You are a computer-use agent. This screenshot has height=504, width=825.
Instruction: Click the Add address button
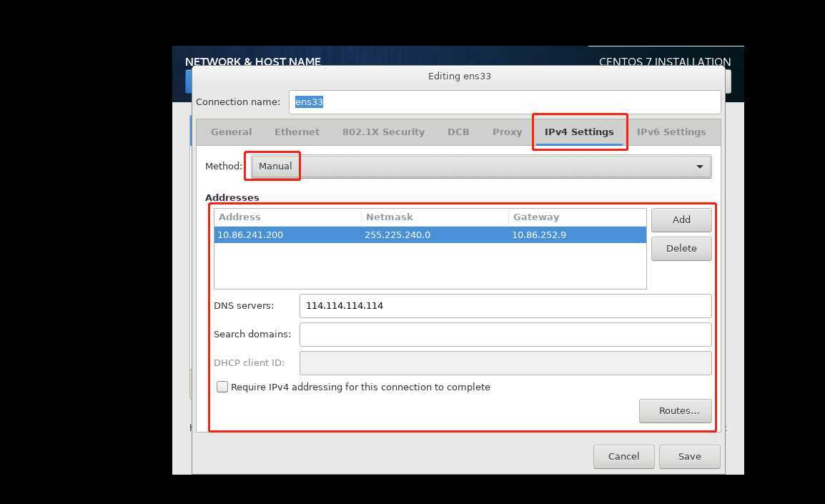(x=681, y=220)
